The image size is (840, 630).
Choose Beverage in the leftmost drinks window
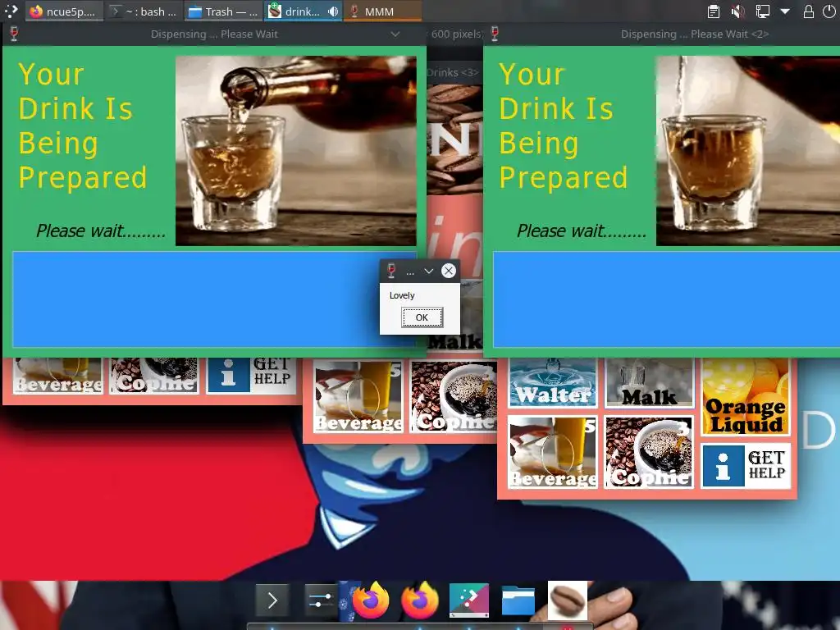pyautogui.click(x=58, y=376)
